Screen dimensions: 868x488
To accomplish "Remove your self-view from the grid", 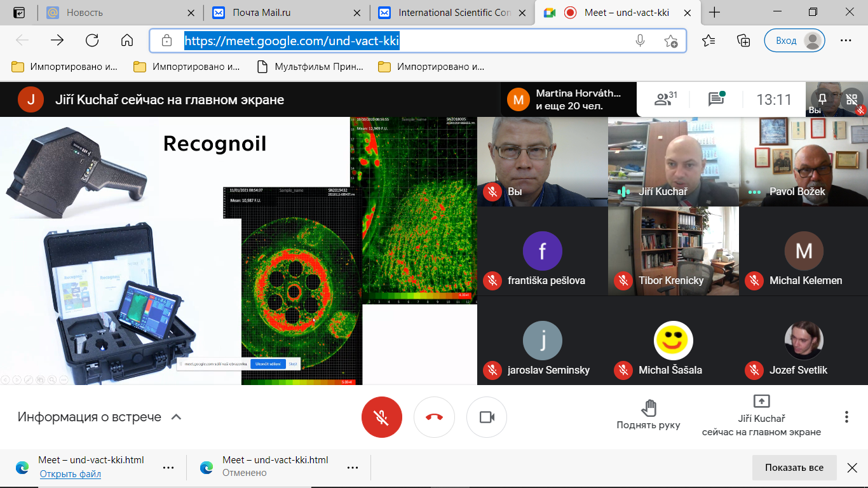I will pyautogui.click(x=851, y=99).
